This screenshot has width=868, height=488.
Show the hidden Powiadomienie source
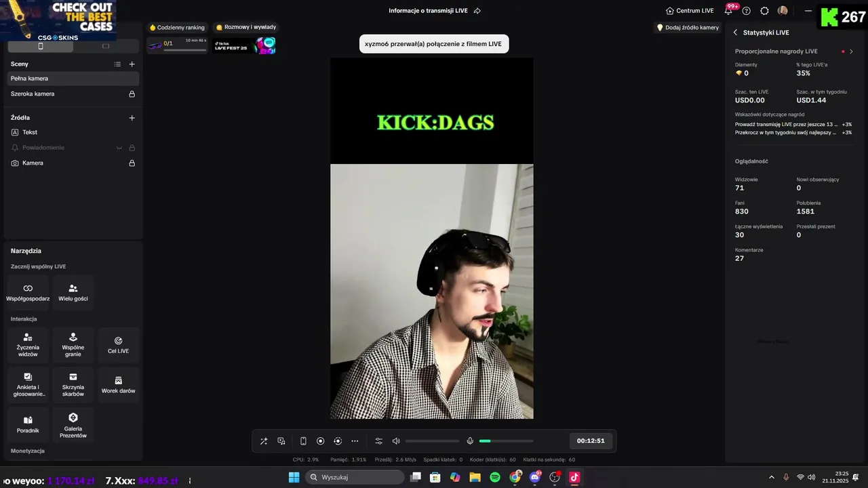[119, 148]
